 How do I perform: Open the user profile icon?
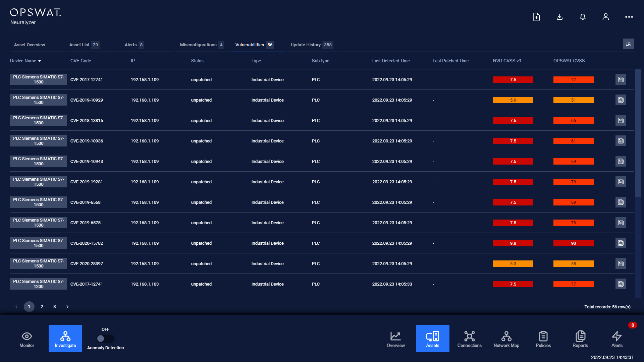tap(605, 17)
